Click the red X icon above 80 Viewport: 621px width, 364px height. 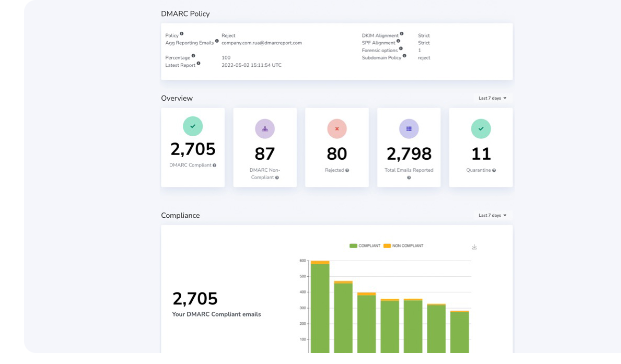[337, 129]
